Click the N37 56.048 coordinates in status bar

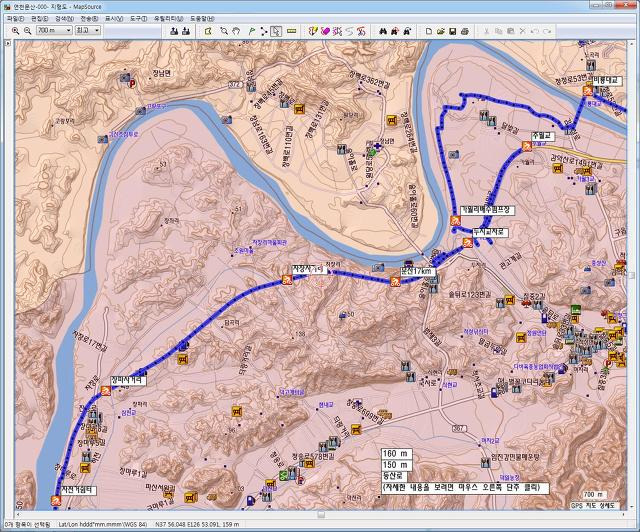197,524
